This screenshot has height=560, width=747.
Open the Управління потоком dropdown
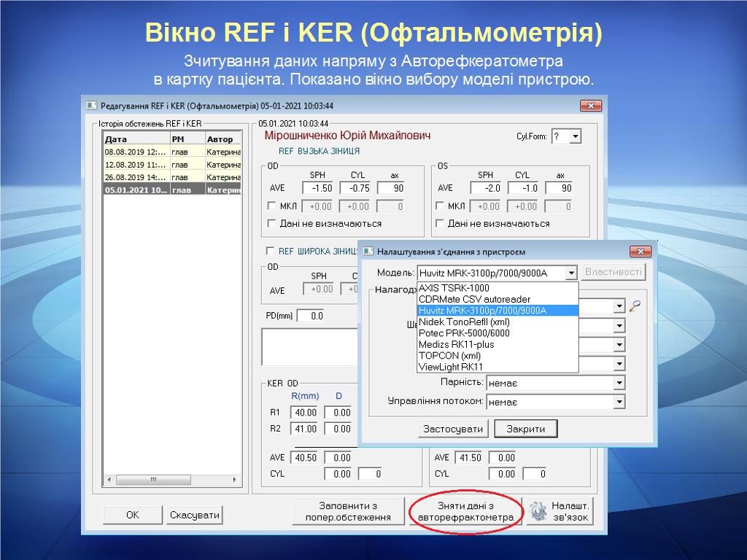click(x=619, y=402)
